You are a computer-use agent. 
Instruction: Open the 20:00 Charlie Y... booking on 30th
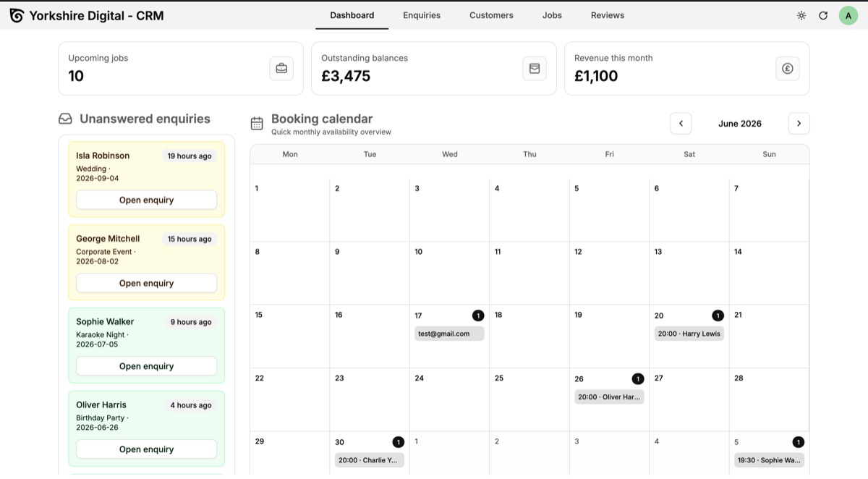coord(370,460)
